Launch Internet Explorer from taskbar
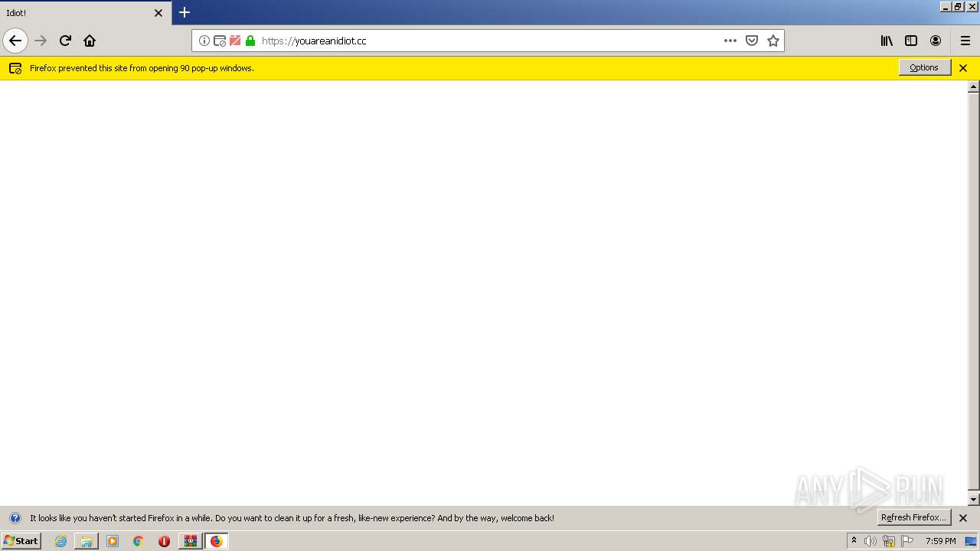This screenshot has width=980, height=551. tap(60, 541)
